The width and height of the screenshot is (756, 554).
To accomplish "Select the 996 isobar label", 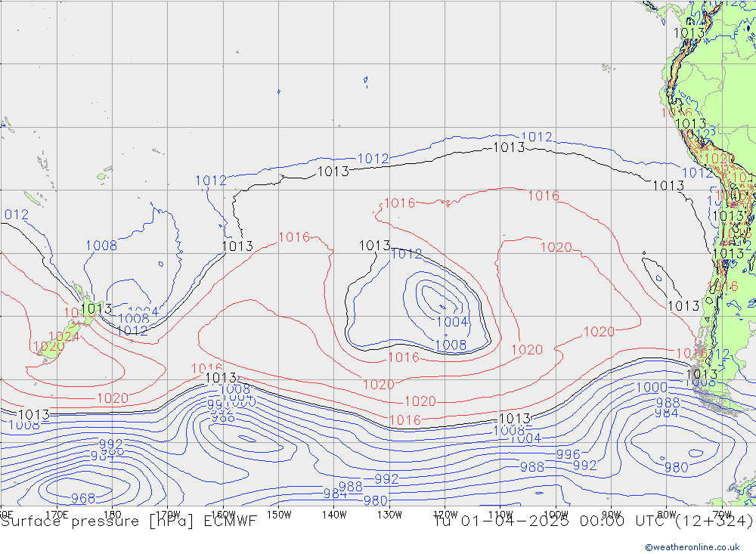I will [568, 454].
